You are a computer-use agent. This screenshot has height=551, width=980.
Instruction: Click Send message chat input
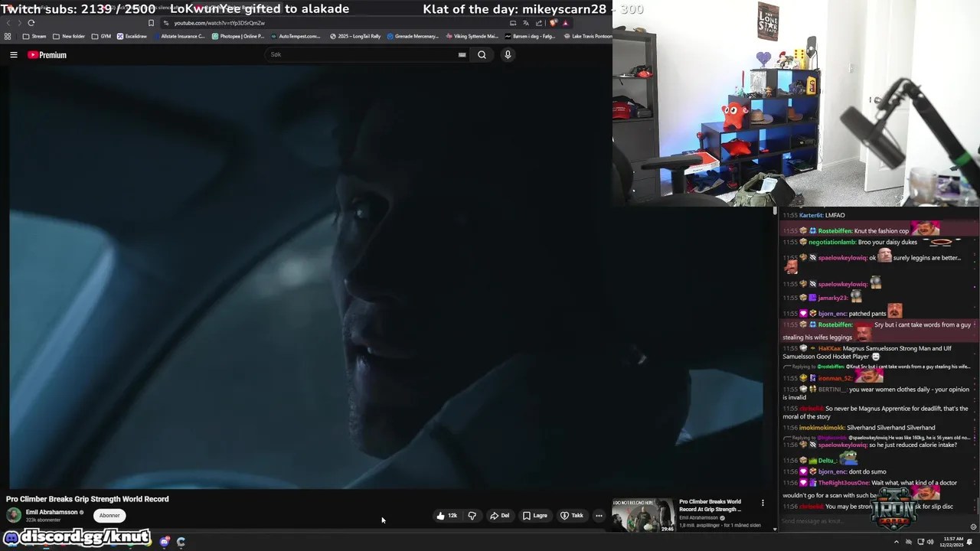873,521
